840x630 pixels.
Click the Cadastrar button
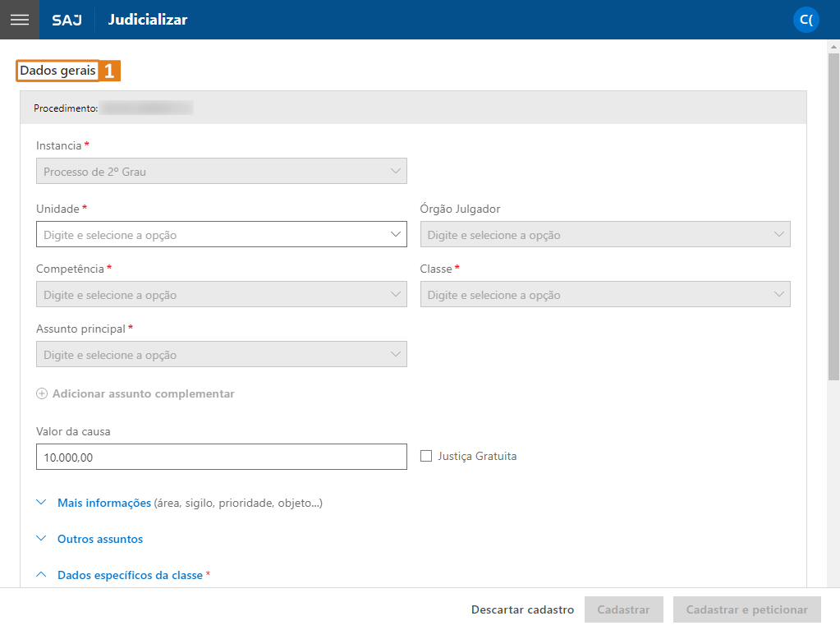[623, 609]
